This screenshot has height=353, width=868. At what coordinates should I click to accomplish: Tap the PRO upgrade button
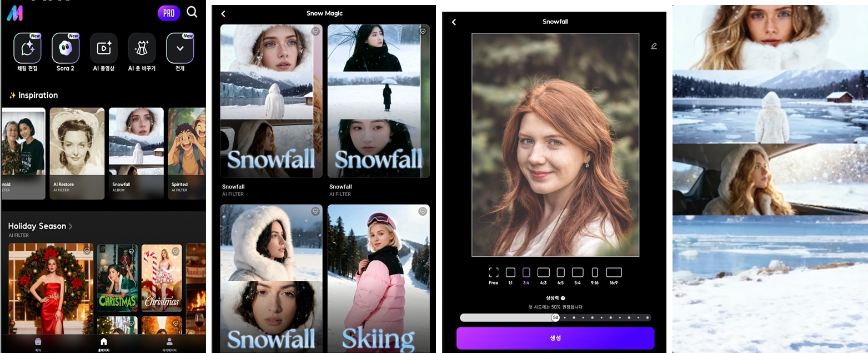(x=169, y=13)
